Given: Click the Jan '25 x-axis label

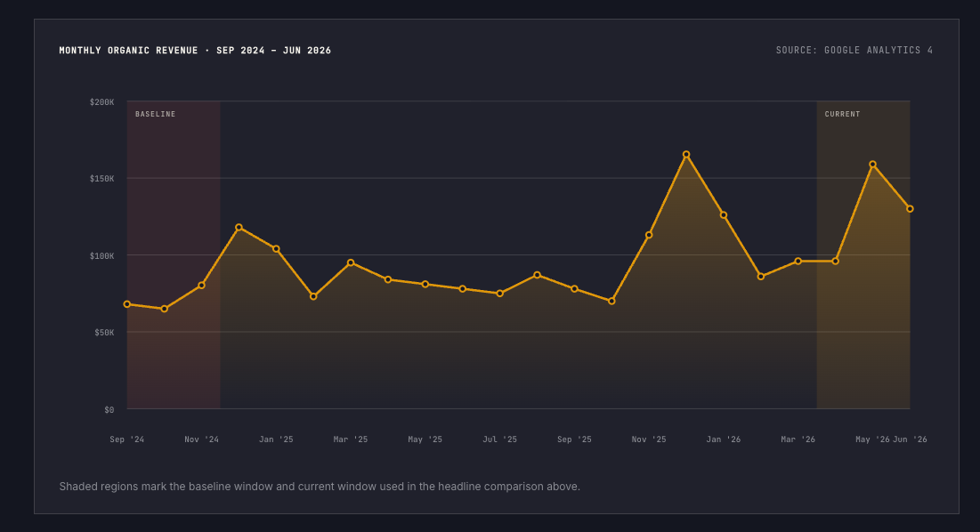Looking at the screenshot, I should [x=276, y=439].
